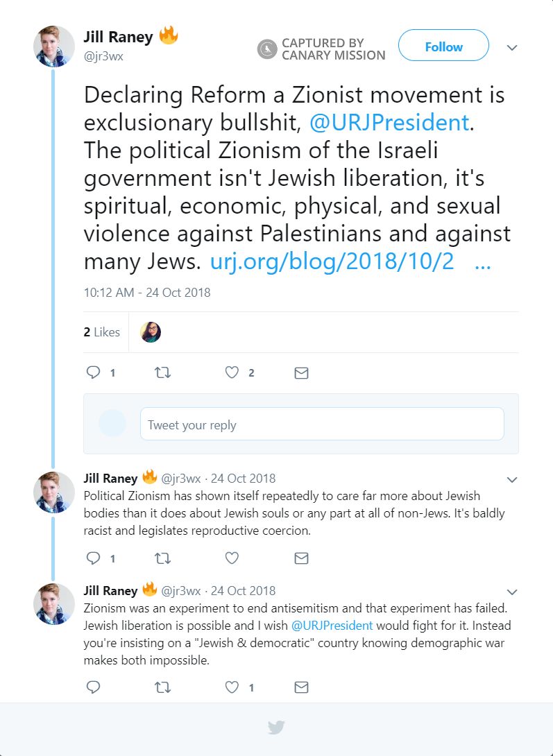Like the "Political Zionism has shown" tweet
The width and height of the screenshot is (553, 756).
pos(232,558)
